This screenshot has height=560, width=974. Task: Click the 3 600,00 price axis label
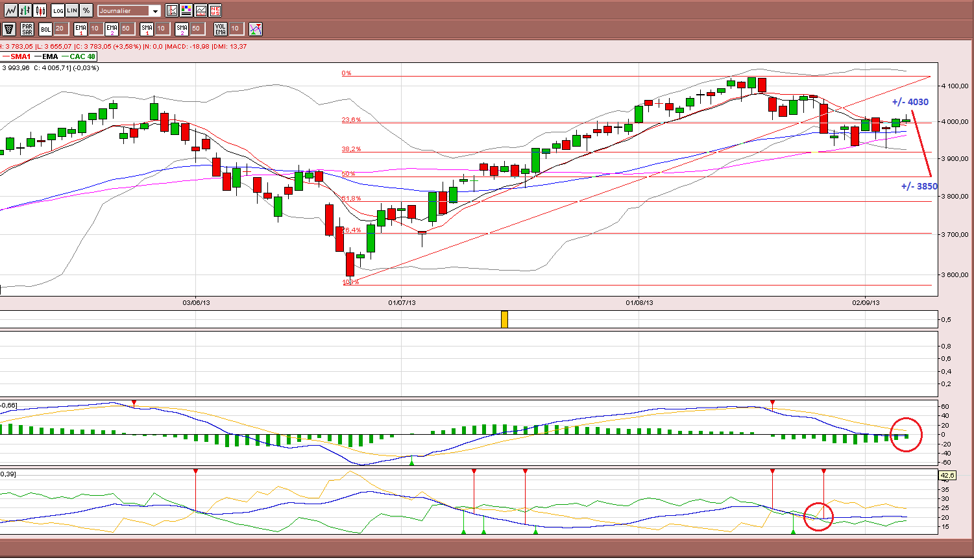pyautogui.click(x=955, y=274)
